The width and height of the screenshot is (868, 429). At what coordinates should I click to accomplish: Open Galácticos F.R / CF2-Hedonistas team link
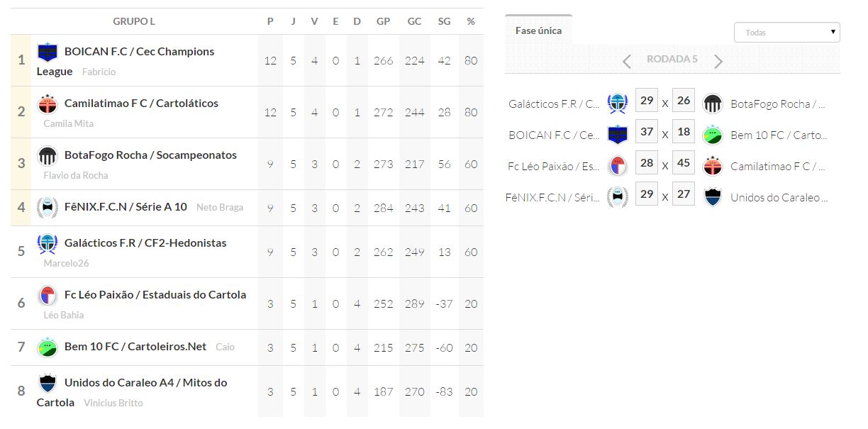(x=145, y=243)
